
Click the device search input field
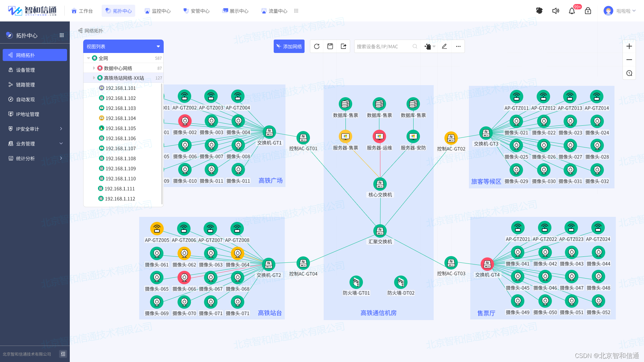(382, 46)
